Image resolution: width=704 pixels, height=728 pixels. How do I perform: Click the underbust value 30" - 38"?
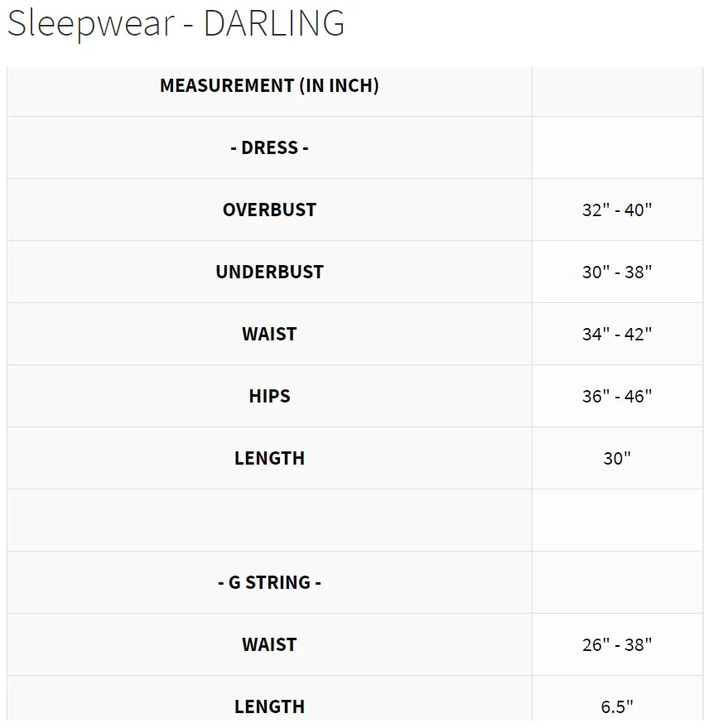pyautogui.click(x=617, y=272)
